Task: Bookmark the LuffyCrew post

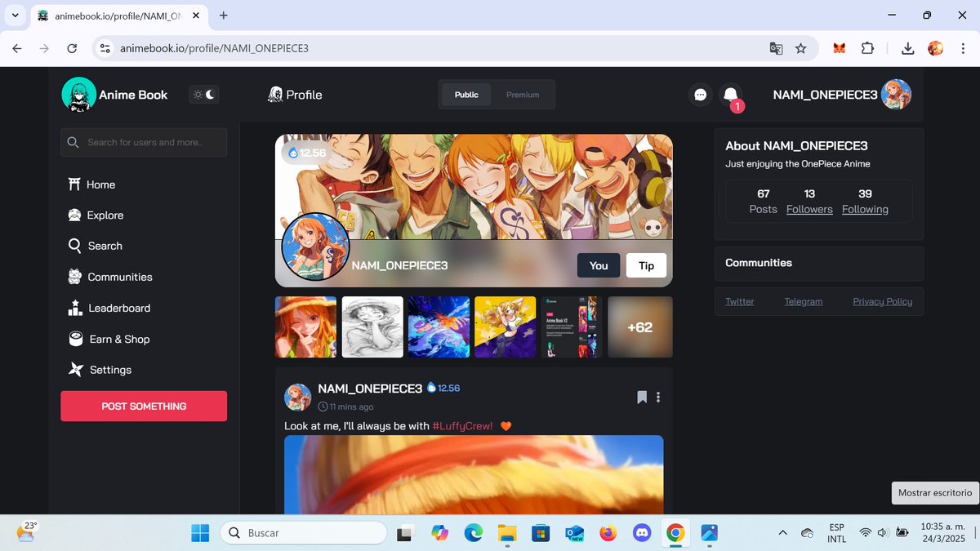Action: tap(642, 398)
